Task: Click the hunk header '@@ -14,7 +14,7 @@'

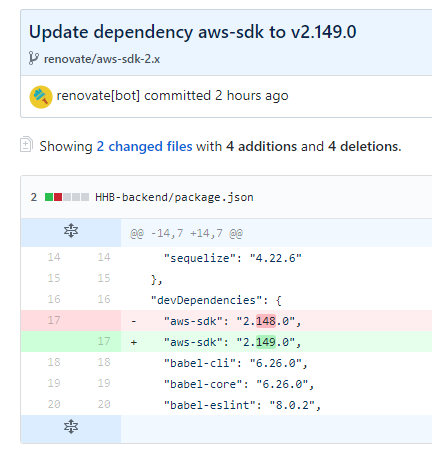Action: pos(186,233)
